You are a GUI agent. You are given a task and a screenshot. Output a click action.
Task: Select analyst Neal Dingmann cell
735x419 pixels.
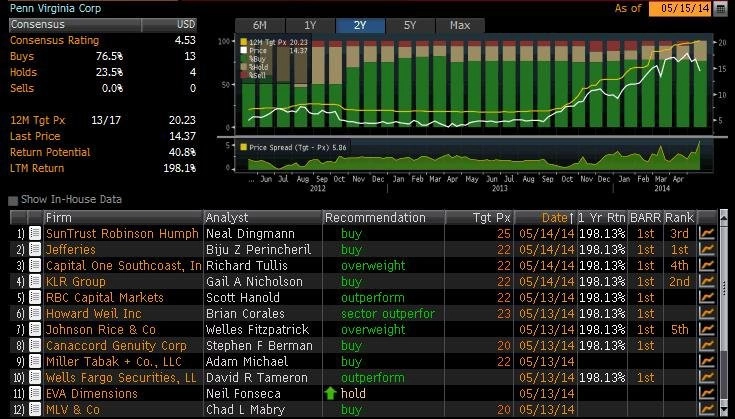[250, 233]
